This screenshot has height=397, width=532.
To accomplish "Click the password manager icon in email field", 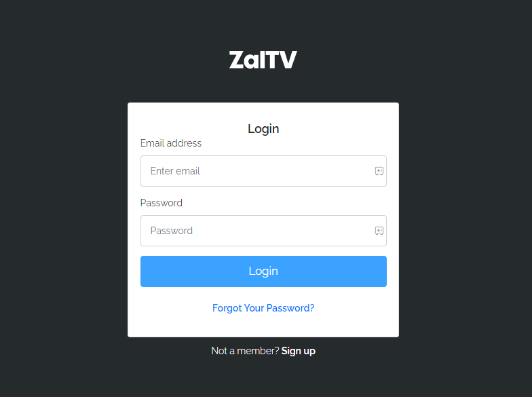I will point(379,171).
